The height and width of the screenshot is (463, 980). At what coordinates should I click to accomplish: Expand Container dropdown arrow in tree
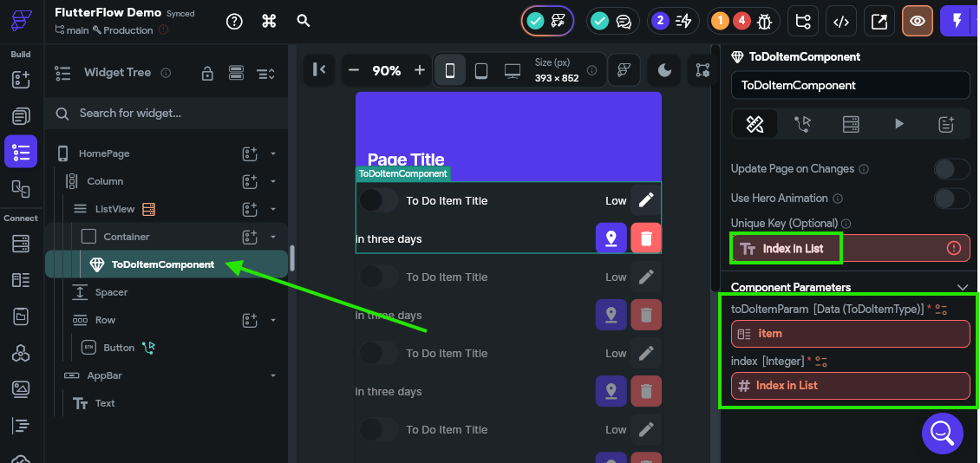point(273,237)
